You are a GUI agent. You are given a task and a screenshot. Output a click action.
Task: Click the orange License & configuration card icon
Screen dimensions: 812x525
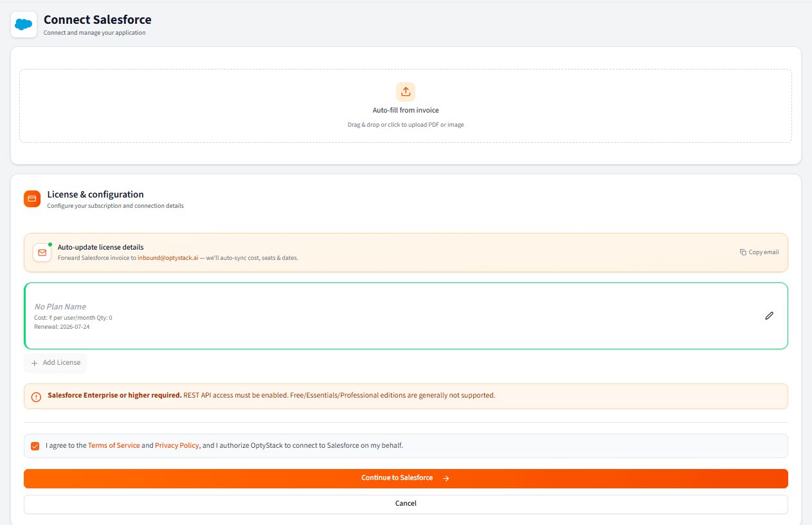tap(32, 199)
